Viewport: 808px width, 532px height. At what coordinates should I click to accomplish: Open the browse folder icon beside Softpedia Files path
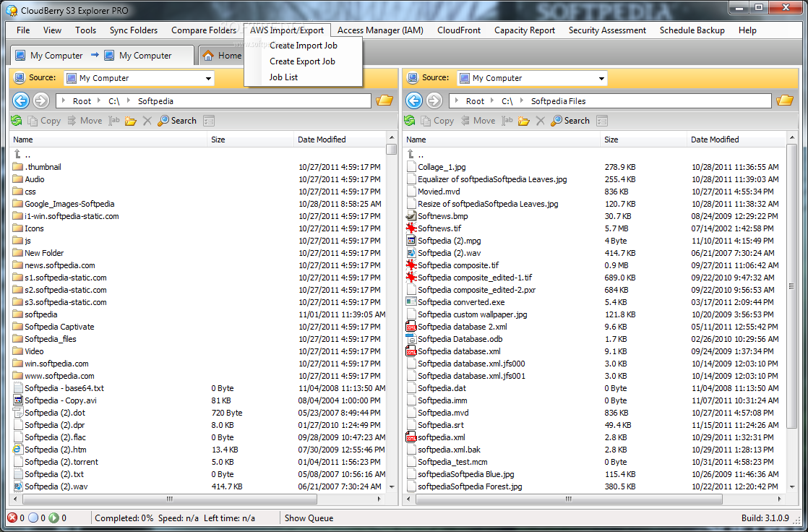[x=785, y=100]
